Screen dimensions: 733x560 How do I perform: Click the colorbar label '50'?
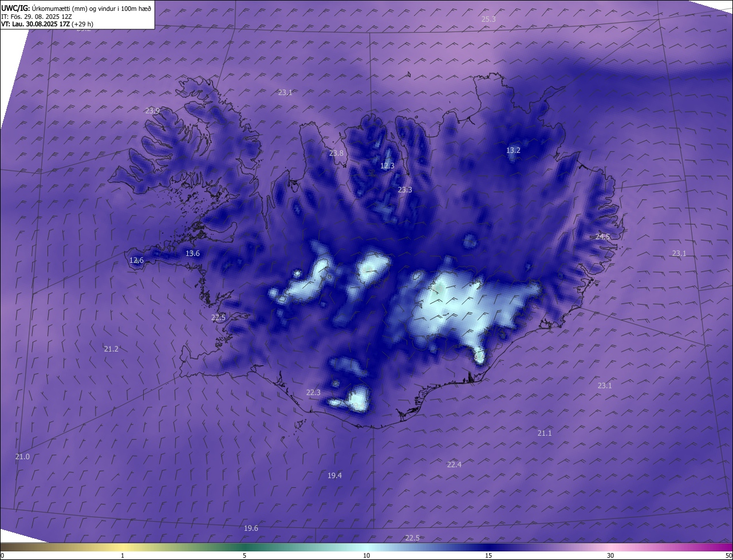click(728, 556)
